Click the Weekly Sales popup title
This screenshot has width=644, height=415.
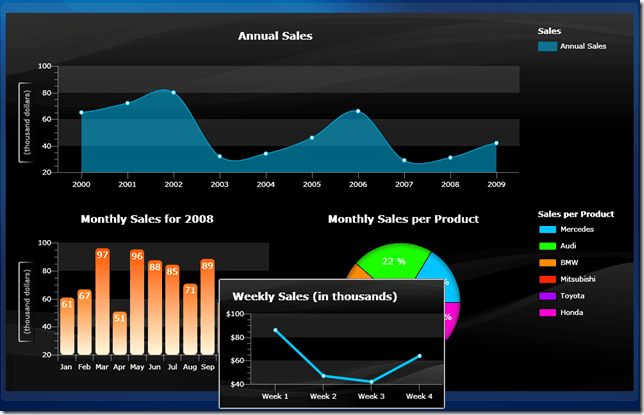(315, 296)
